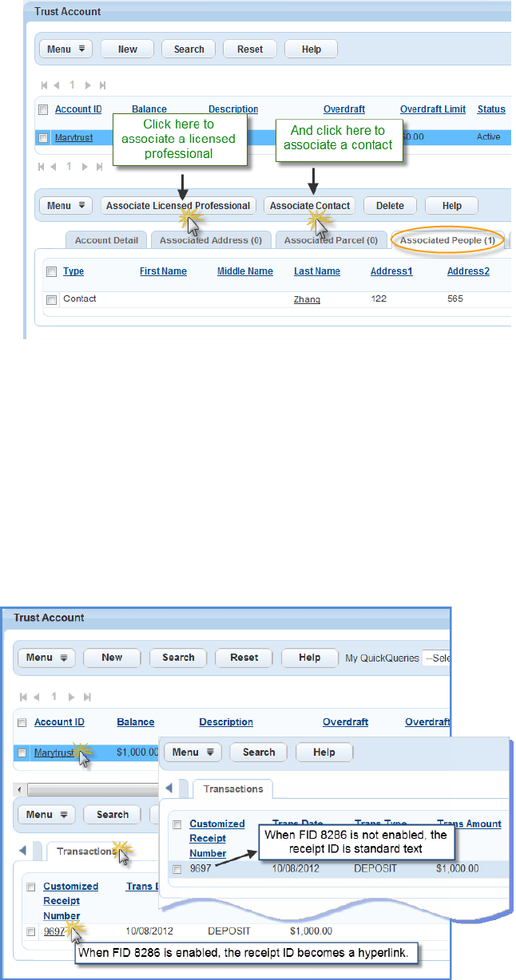Select the $1,000.00 Marytrust row checkbox

(22, 753)
